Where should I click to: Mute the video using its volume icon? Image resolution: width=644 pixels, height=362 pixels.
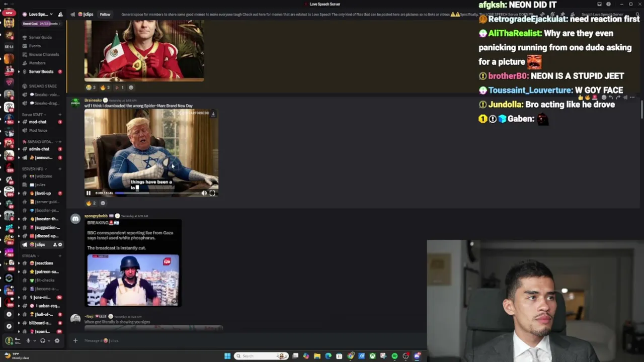(204, 193)
